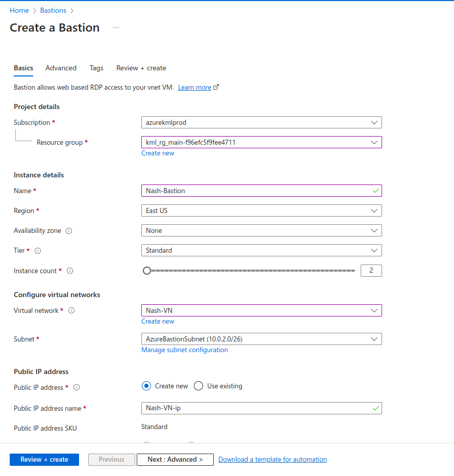Click the info icon next to Tier

[x=38, y=251]
